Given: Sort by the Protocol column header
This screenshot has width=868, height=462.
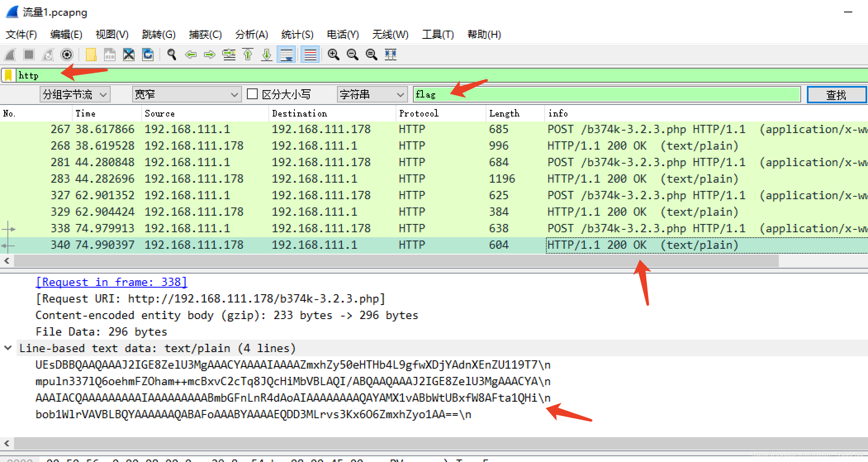Looking at the screenshot, I should (441, 113).
